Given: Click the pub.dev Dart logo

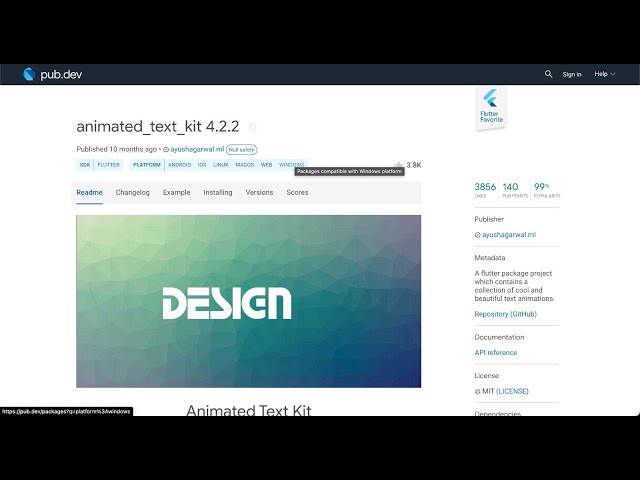Looking at the screenshot, I should pyautogui.click(x=29, y=74).
